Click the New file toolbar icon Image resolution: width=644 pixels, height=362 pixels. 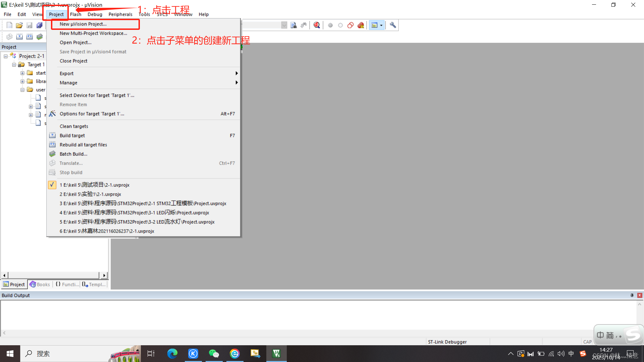click(9, 25)
